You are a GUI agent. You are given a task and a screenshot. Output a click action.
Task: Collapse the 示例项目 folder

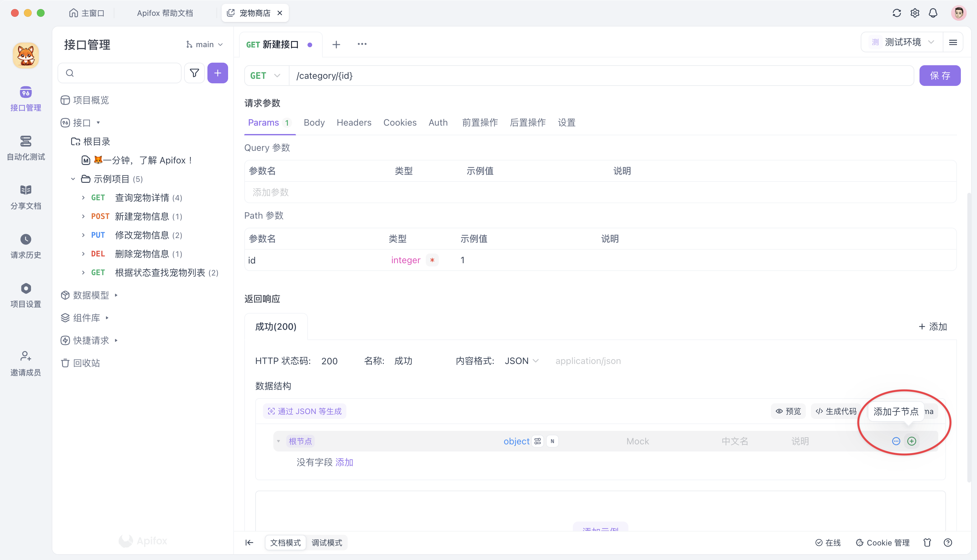[73, 179]
